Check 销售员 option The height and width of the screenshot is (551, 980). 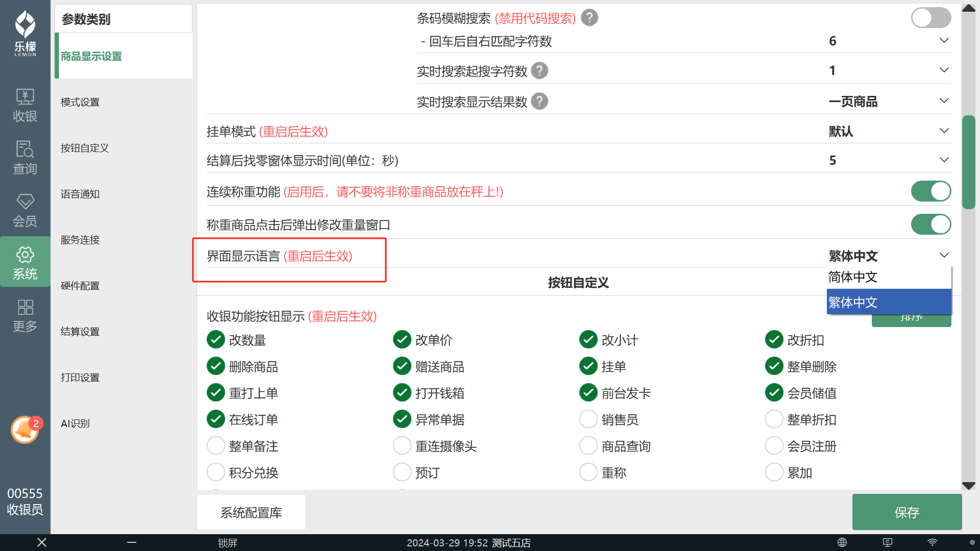click(589, 419)
